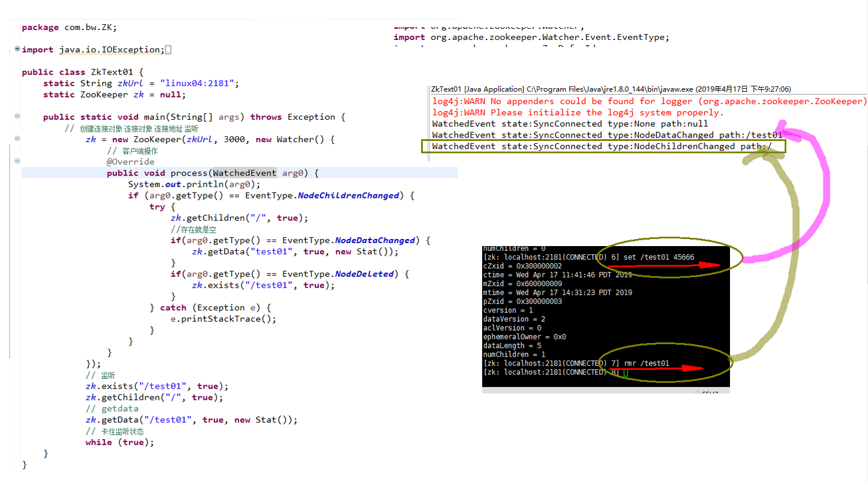868x481 pixels.
Task: Click the '// getdata' comment
Action: point(112,409)
